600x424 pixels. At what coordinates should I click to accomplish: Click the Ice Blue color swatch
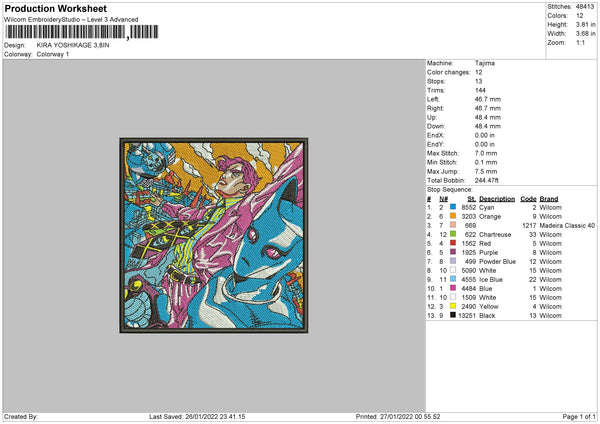[x=453, y=279]
